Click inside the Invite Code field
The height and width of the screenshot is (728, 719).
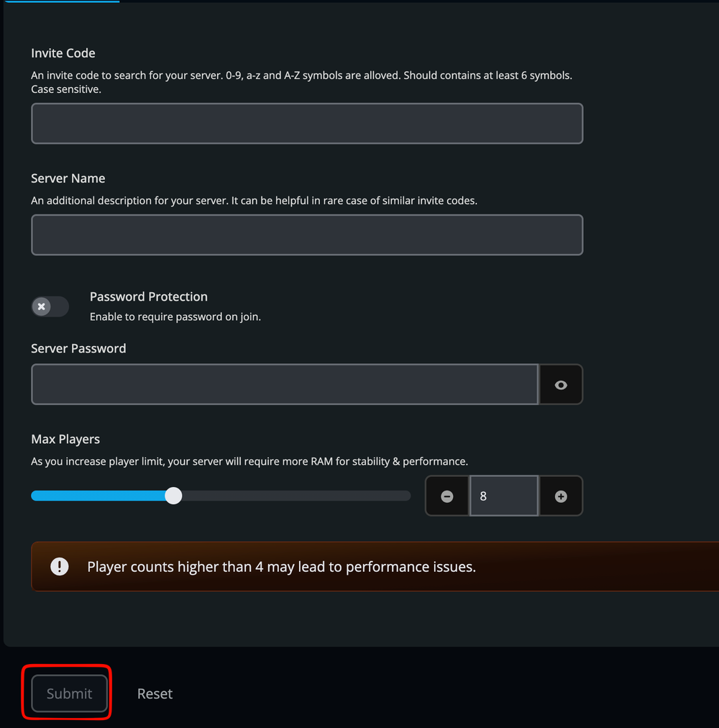(x=307, y=123)
